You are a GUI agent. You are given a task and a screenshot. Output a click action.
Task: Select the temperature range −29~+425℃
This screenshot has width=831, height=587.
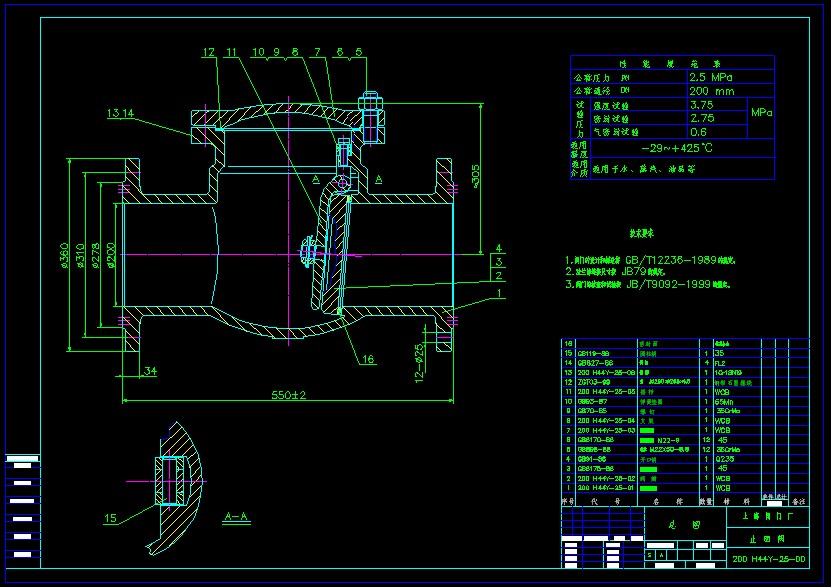(x=677, y=148)
